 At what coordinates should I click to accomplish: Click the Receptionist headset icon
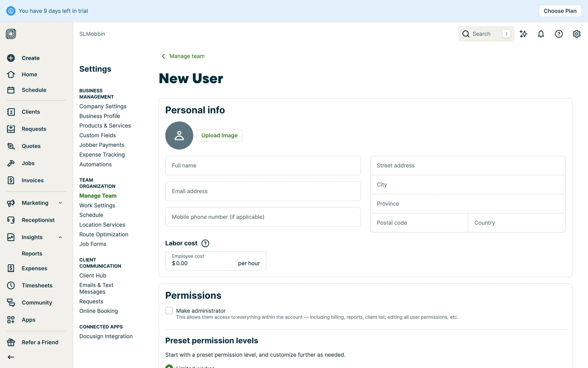point(11,220)
